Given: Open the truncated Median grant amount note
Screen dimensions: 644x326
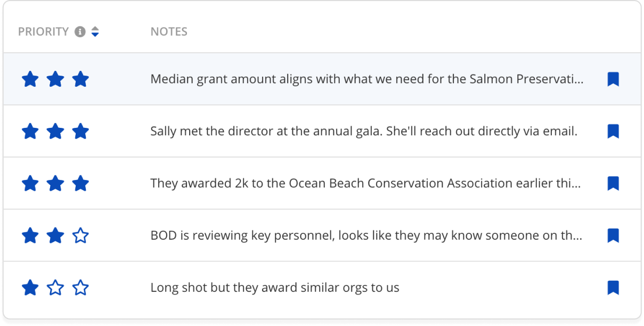Looking at the screenshot, I should point(367,79).
